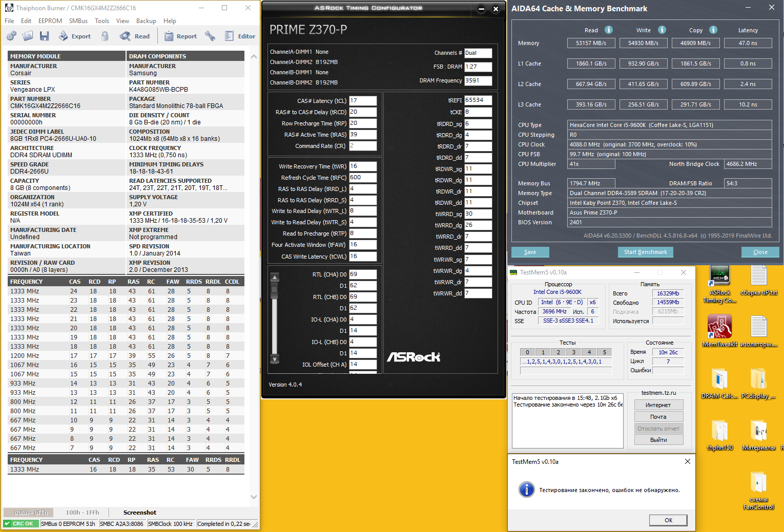Click the Выйти button in TestMem5

(x=658, y=440)
